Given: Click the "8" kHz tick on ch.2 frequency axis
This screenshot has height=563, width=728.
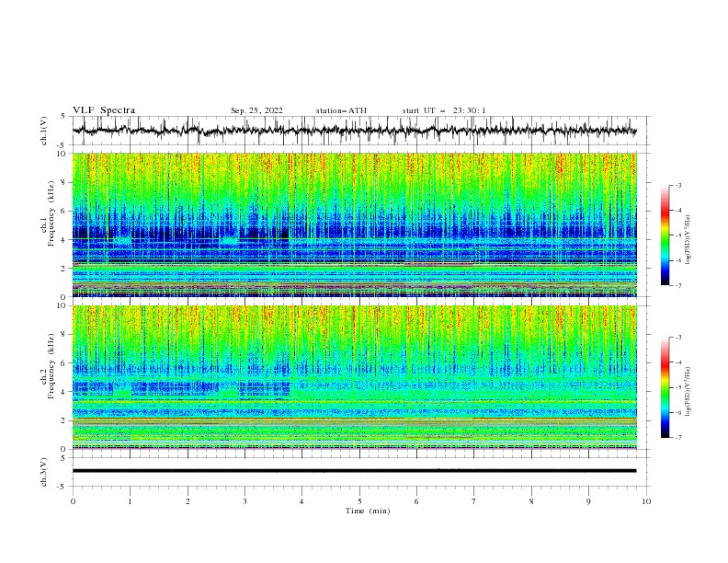Looking at the screenshot, I should click(64, 335).
